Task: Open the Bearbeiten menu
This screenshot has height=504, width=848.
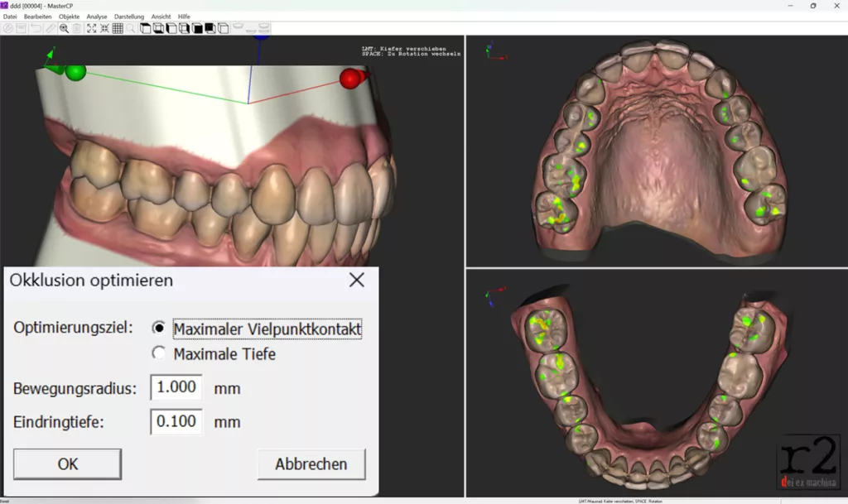Action: 37,17
